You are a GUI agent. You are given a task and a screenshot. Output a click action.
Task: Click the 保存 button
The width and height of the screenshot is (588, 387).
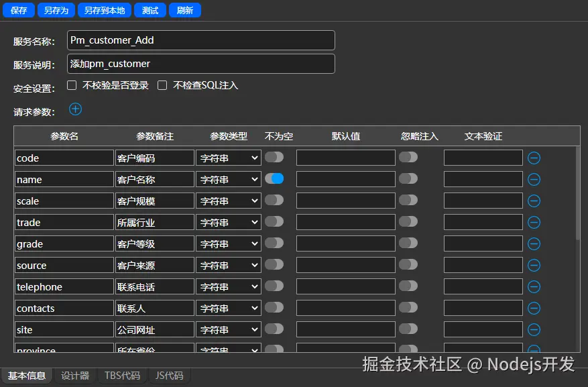pos(18,10)
